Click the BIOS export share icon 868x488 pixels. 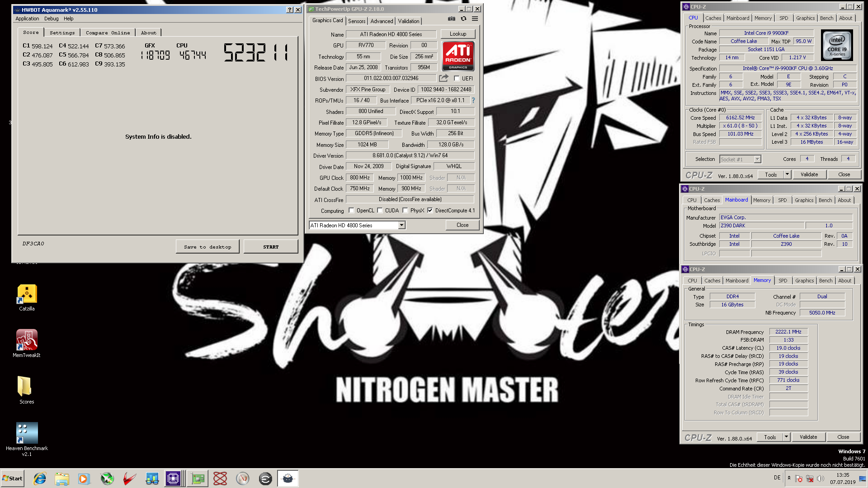(x=443, y=78)
